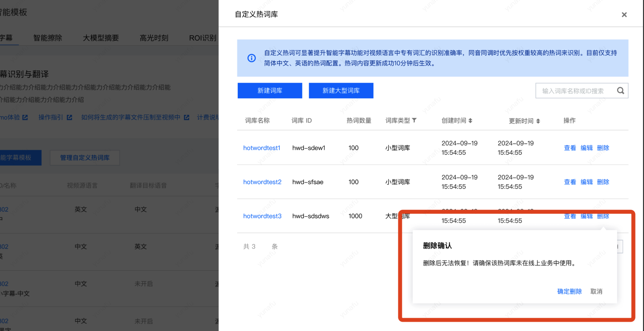Select the 字幕 tab
The height and width of the screenshot is (331, 644).
pyautogui.click(x=6, y=38)
